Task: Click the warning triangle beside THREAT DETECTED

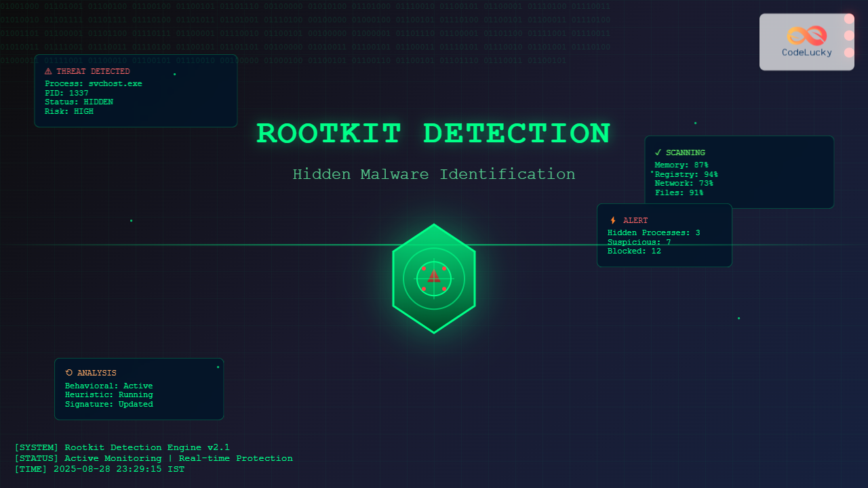Action: tap(48, 71)
